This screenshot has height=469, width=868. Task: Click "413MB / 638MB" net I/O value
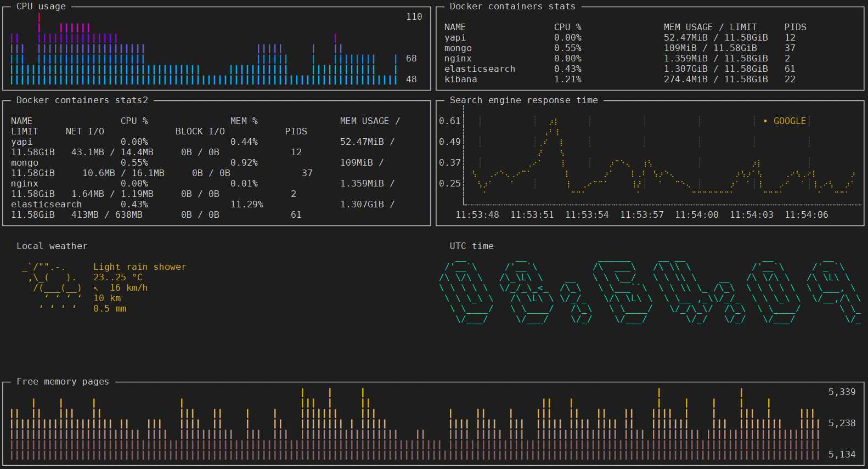[107, 214]
